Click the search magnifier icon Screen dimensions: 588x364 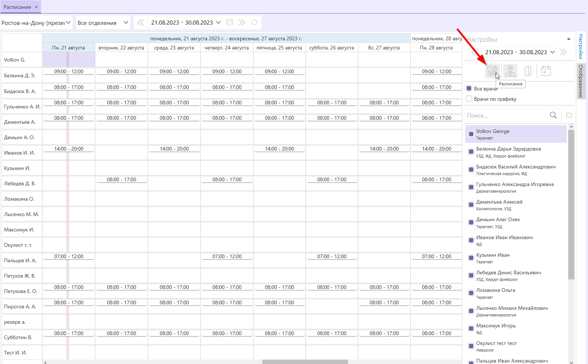(553, 115)
